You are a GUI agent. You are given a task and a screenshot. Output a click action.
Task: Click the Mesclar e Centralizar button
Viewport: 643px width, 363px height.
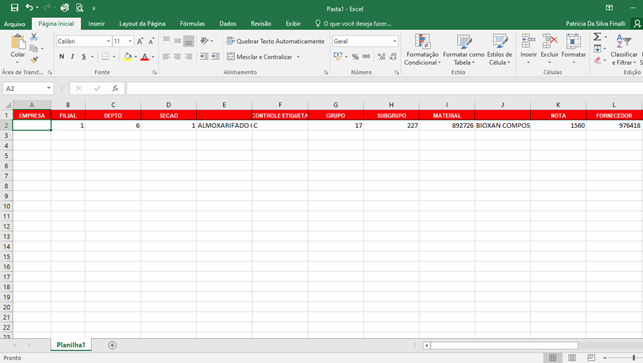[260, 57]
